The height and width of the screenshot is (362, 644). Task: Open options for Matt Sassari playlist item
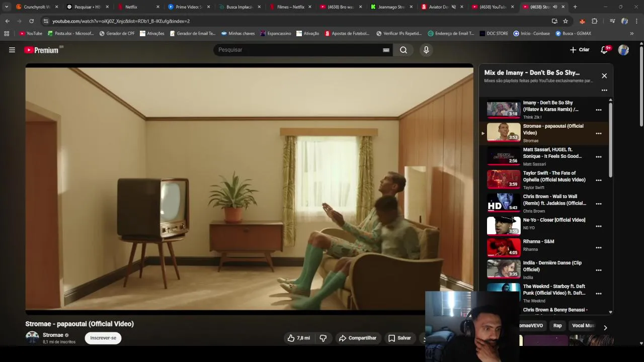point(599,157)
